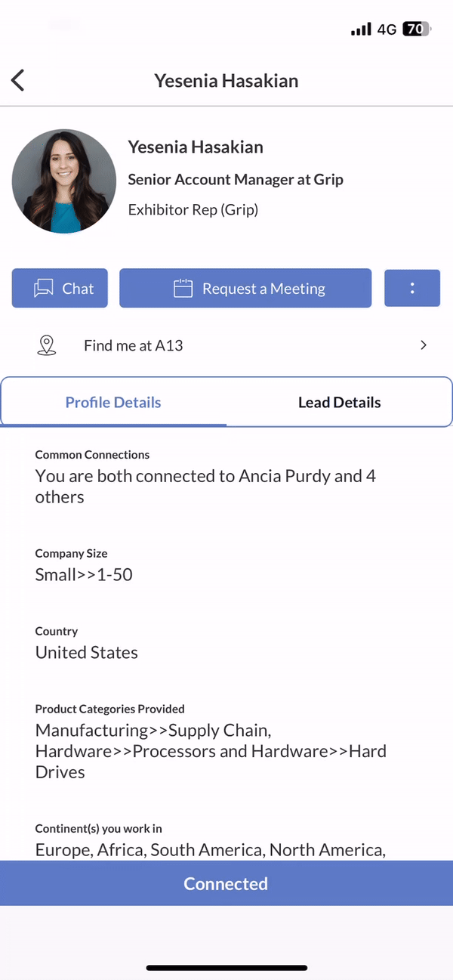The height and width of the screenshot is (980, 453).
Task: Select the Profile Details tab
Action: pos(113,403)
